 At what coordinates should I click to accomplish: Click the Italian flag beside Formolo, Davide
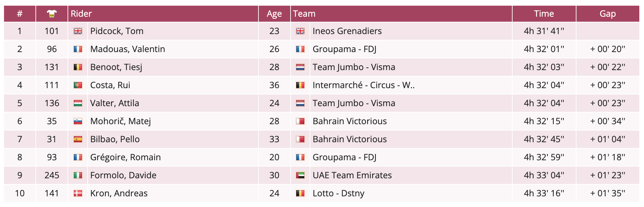[78, 175]
